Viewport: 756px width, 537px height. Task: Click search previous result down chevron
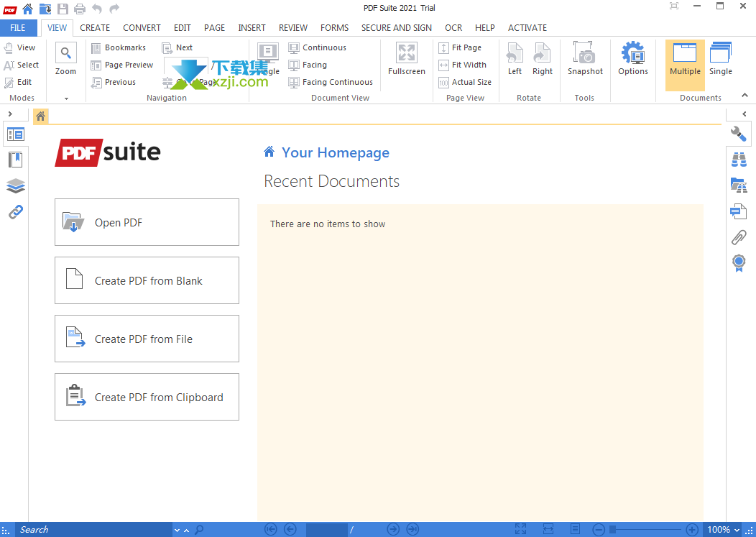177,531
